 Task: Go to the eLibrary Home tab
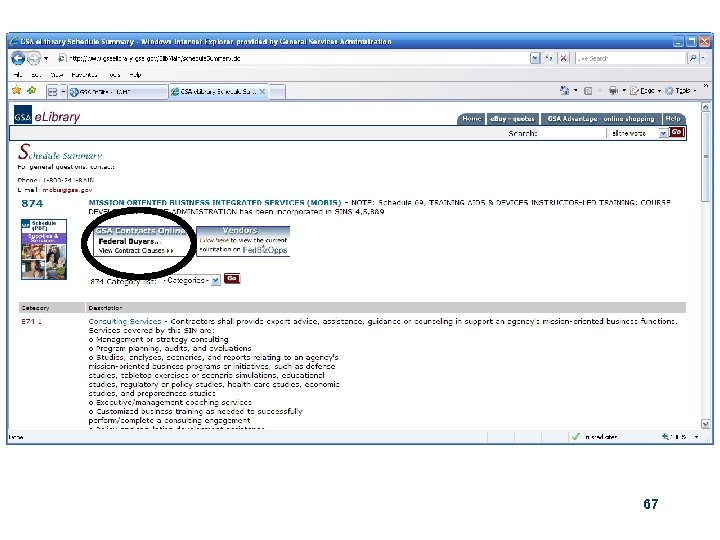click(x=471, y=118)
